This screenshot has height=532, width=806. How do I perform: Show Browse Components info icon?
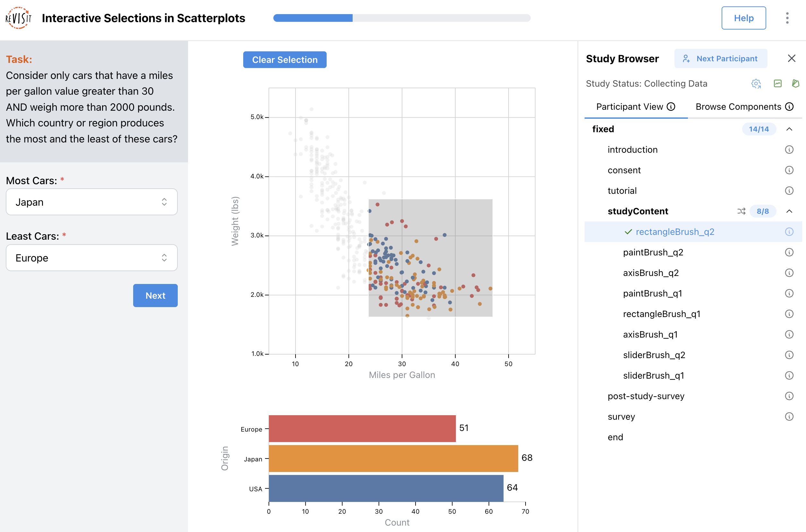[x=789, y=107]
